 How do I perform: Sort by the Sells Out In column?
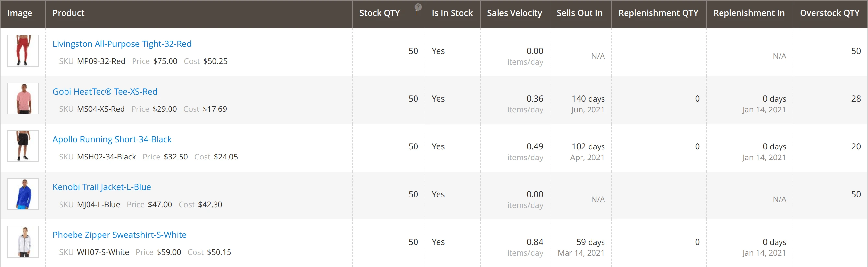point(580,13)
